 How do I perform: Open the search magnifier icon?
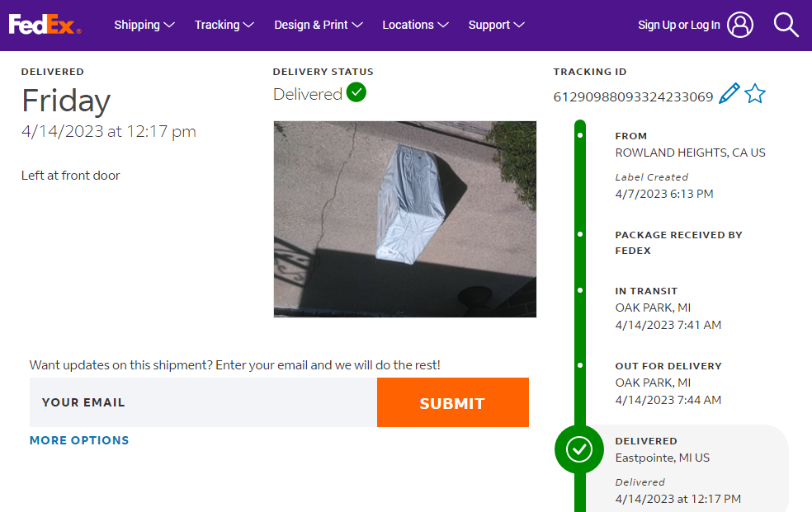(x=786, y=25)
